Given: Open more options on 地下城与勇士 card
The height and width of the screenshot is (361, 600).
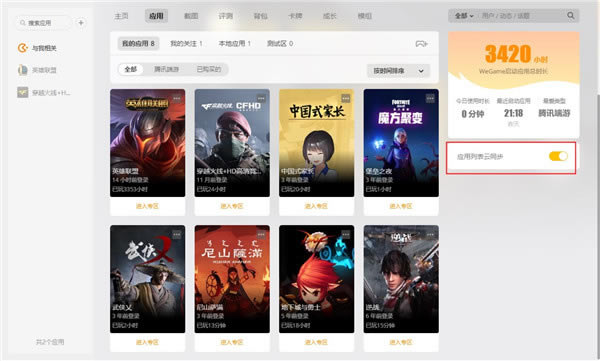Looking at the screenshot, I should coord(346,234).
